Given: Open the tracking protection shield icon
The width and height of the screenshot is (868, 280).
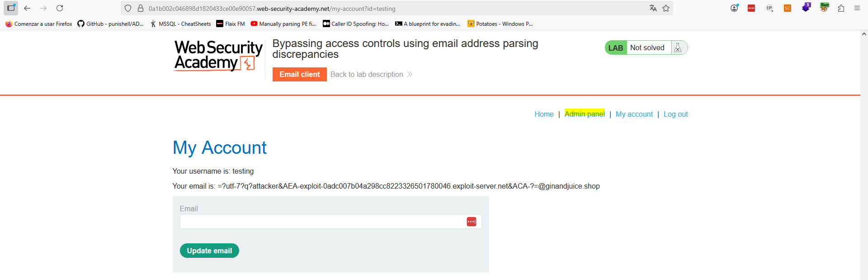Looking at the screenshot, I should [128, 8].
